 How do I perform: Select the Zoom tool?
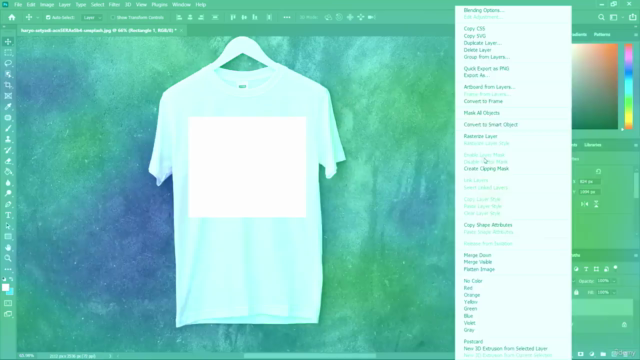point(8,258)
